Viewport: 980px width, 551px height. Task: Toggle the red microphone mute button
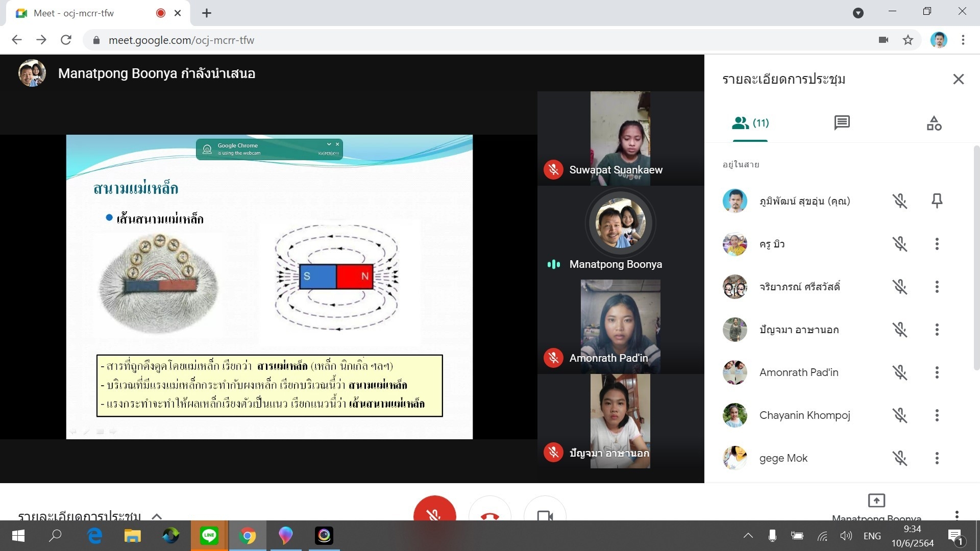click(x=434, y=512)
